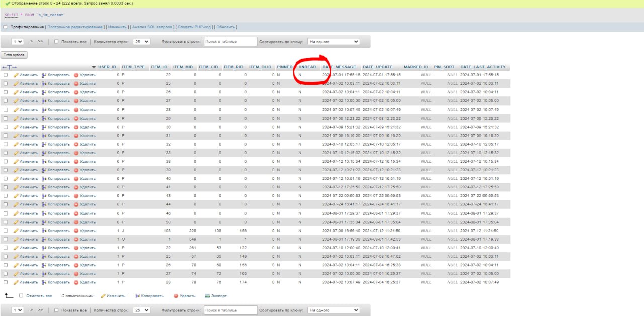Click the 'Создать PHP-код' link
644x316 pixels.
click(194, 27)
